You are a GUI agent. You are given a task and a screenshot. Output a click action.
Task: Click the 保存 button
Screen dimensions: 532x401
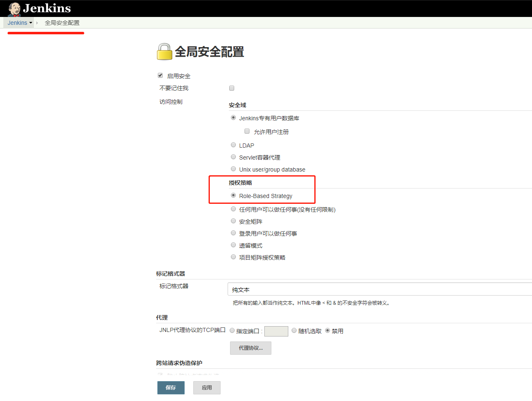(171, 388)
